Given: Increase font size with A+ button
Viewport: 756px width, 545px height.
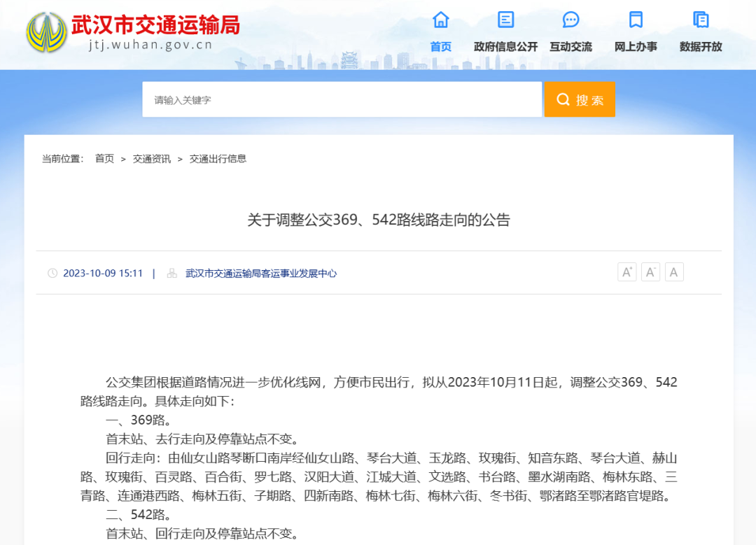Looking at the screenshot, I should (626, 272).
